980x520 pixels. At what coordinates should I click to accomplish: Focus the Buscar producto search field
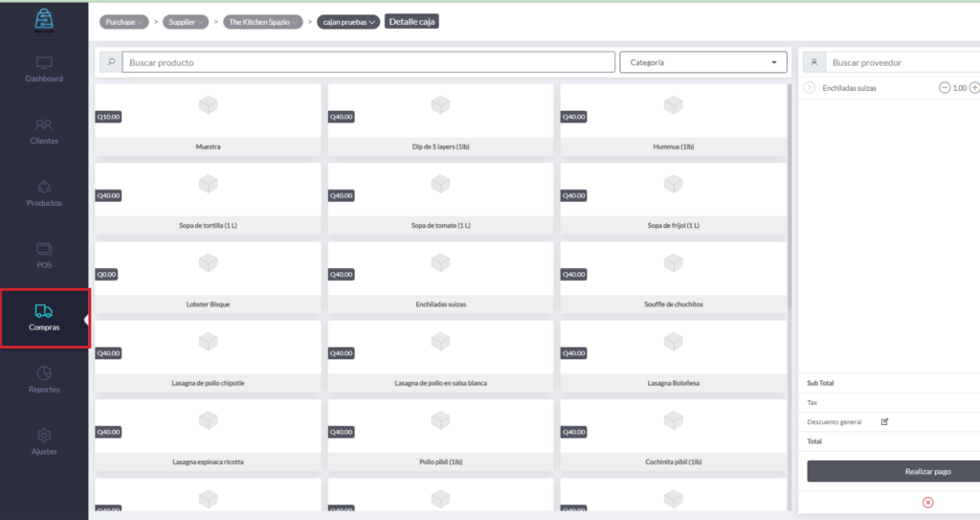(x=367, y=62)
